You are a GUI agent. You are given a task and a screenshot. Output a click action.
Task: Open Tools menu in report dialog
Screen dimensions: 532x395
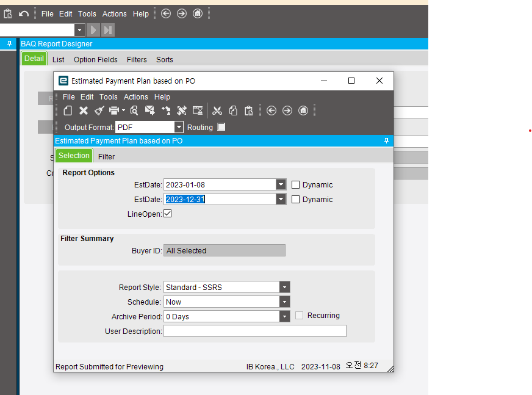tap(108, 97)
